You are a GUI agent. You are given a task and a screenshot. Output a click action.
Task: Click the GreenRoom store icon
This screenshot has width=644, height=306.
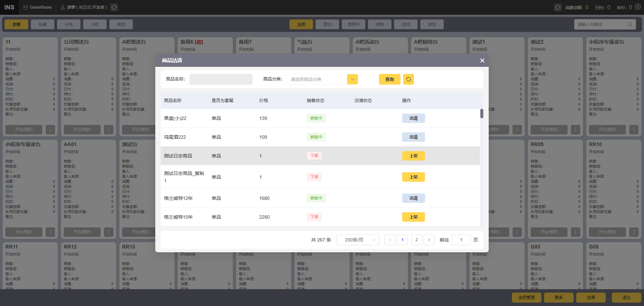tap(25, 7)
